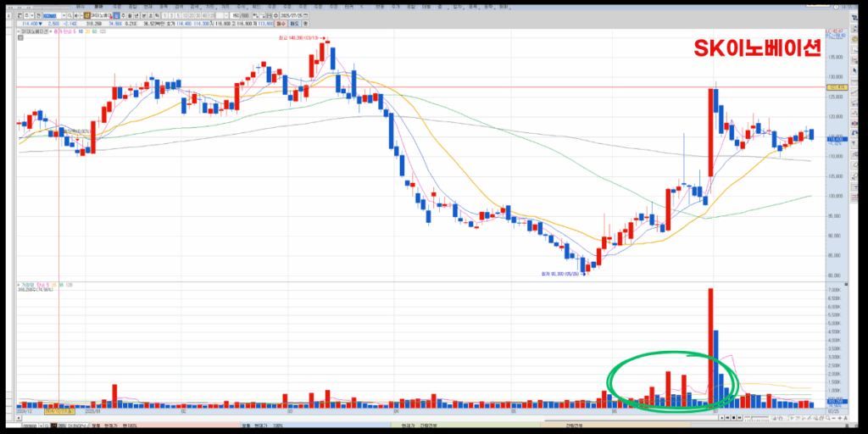Click the yellow icon before the stock name

(x=86, y=15)
